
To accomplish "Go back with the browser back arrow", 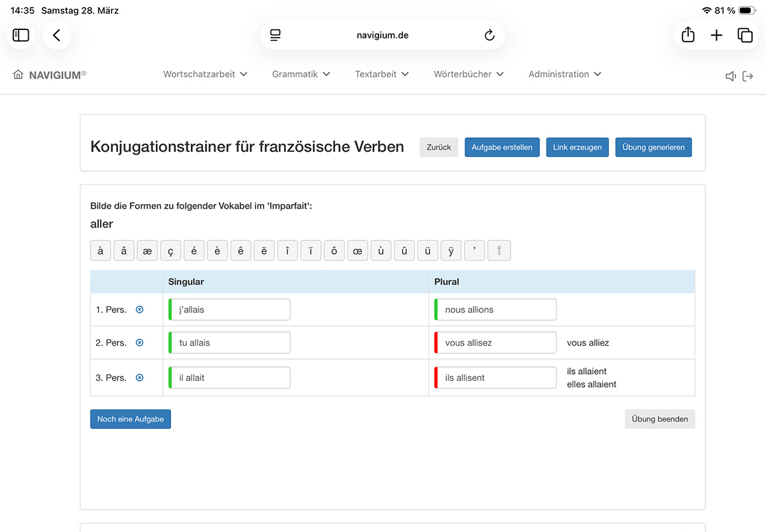I will click(x=57, y=35).
